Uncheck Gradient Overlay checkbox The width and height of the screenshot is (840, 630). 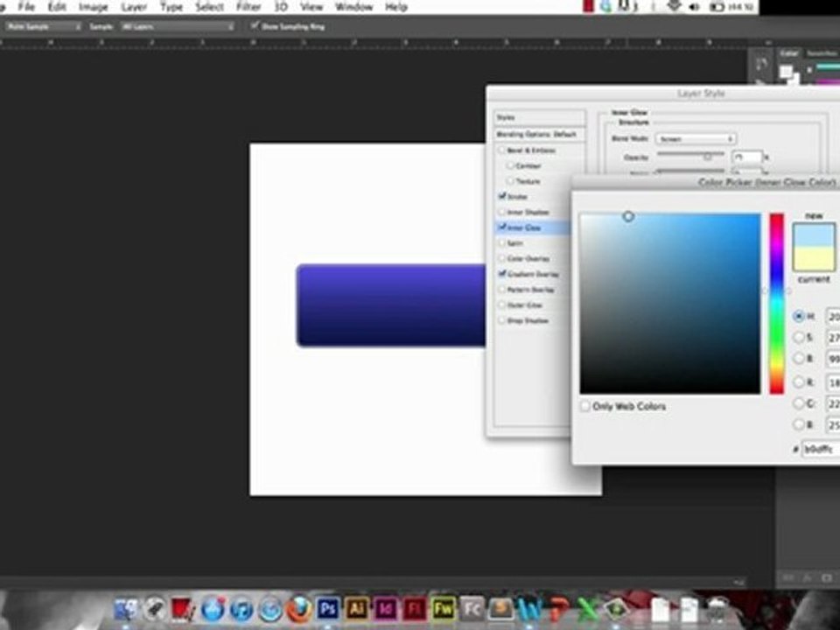[x=502, y=274]
